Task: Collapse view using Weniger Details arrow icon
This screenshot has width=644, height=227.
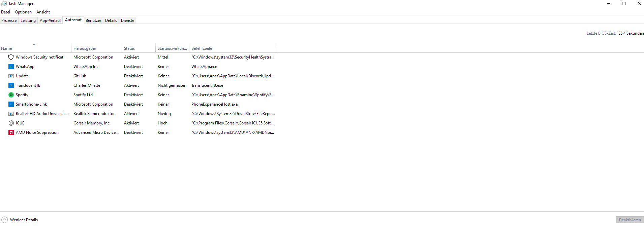Action: (4, 220)
